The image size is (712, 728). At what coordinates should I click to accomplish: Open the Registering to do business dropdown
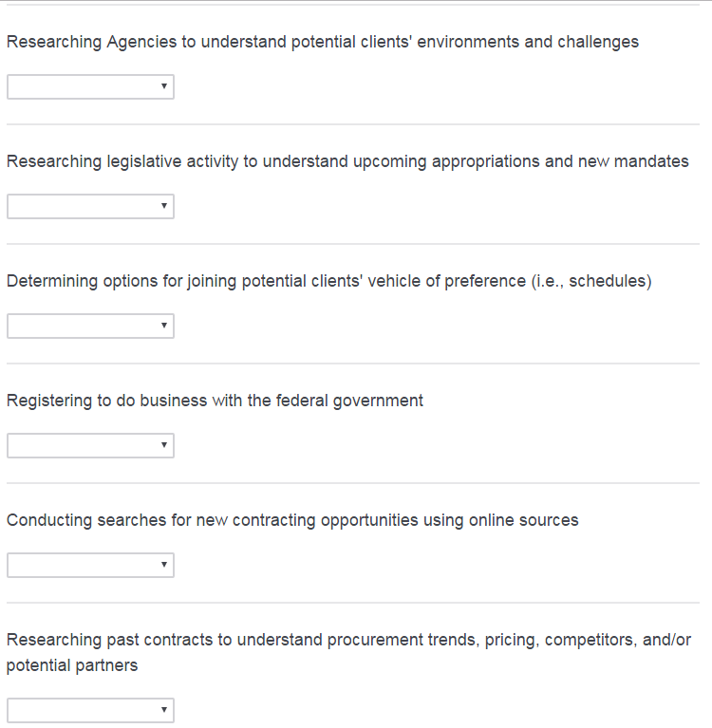[90, 446]
